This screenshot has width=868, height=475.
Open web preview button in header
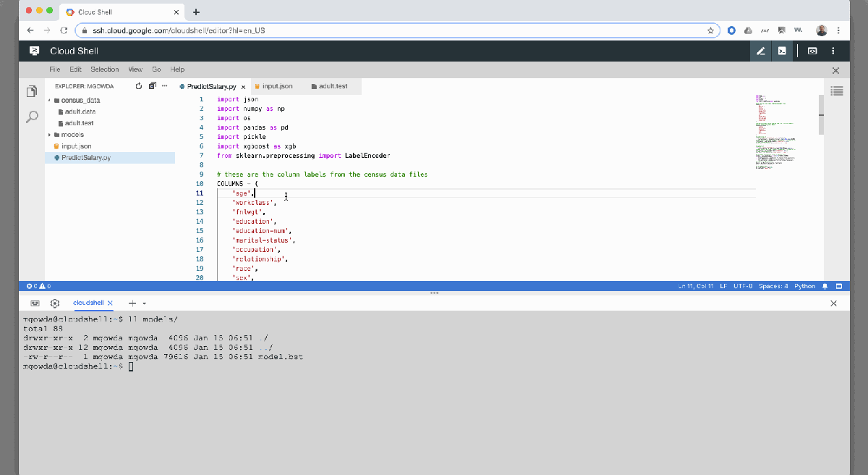coord(812,51)
